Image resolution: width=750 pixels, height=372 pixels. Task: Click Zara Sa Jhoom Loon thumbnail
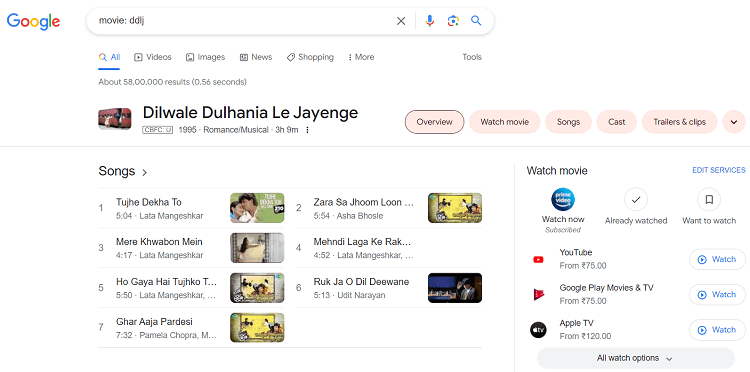point(455,208)
